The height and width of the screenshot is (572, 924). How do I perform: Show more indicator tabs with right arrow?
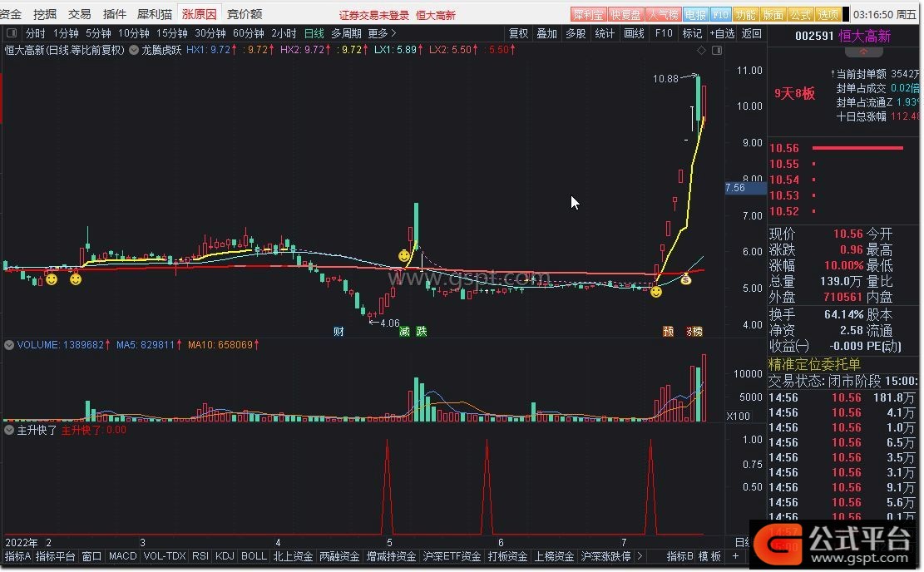640,556
